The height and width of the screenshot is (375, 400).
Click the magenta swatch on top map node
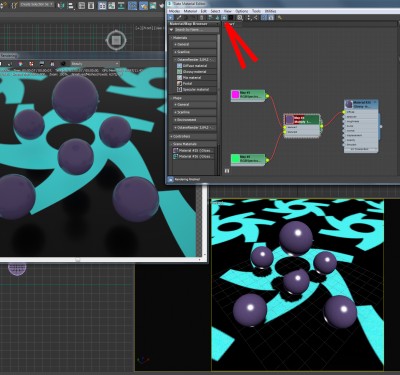[x=235, y=95]
